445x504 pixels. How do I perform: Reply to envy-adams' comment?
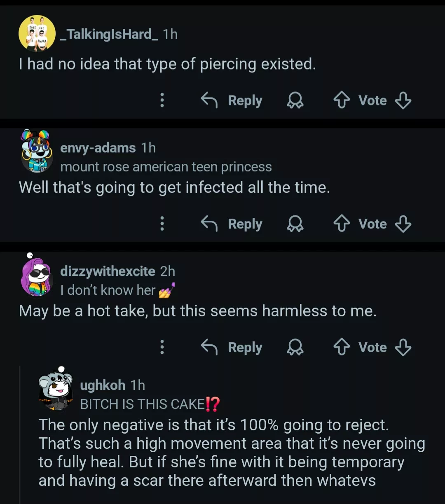[x=232, y=224]
